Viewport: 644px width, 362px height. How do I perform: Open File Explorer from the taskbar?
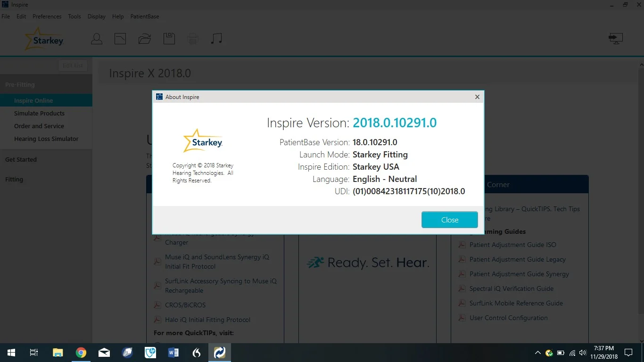tap(58, 353)
